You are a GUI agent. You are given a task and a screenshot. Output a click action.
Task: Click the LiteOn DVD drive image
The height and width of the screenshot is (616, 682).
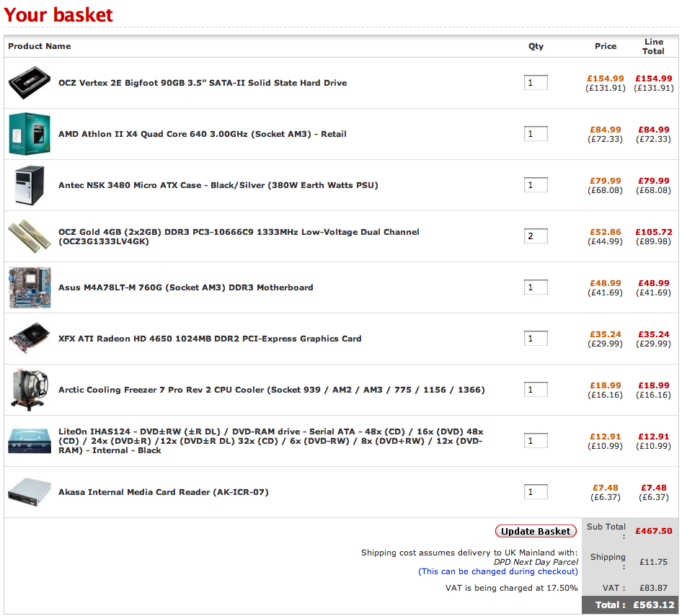[30, 441]
